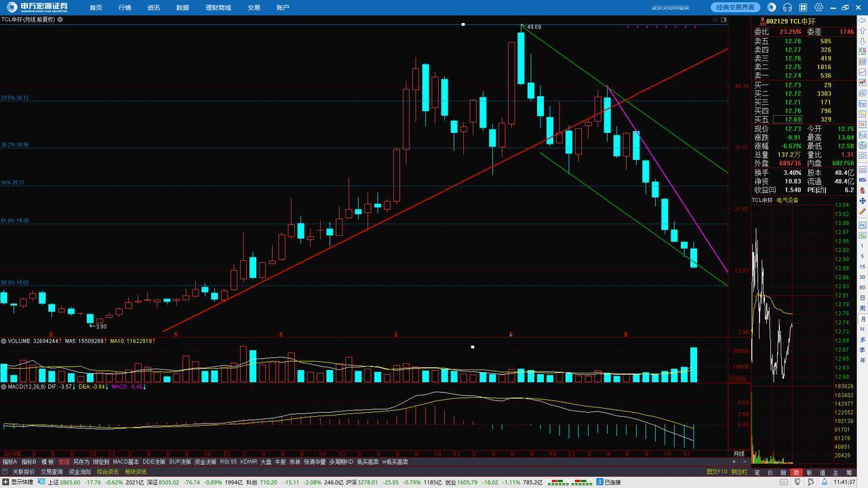Select 指标A indicator tab
The width and height of the screenshot is (868, 488).
click(x=9, y=462)
